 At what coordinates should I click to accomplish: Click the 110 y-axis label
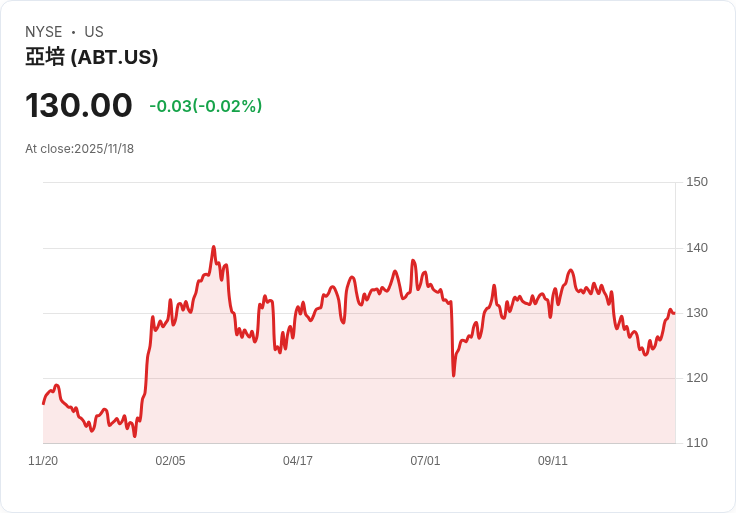[x=697, y=443]
